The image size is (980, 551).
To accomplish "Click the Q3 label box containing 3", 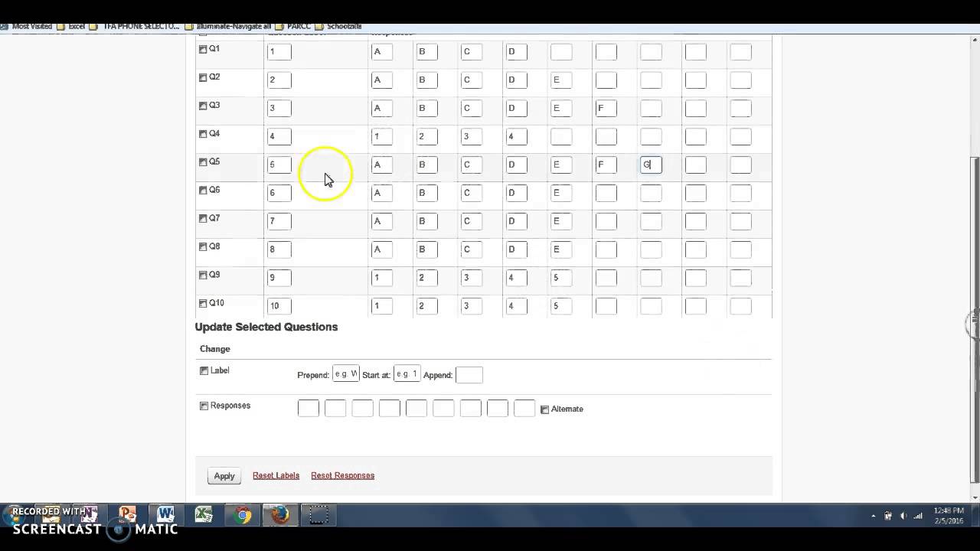I will pyautogui.click(x=279, y=108).
